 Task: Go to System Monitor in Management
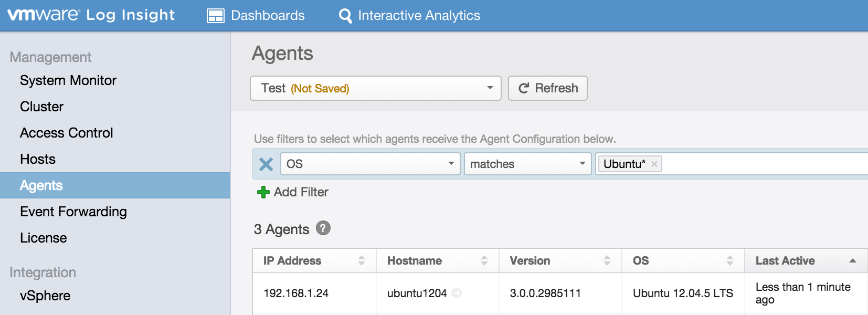click(68, 80)
